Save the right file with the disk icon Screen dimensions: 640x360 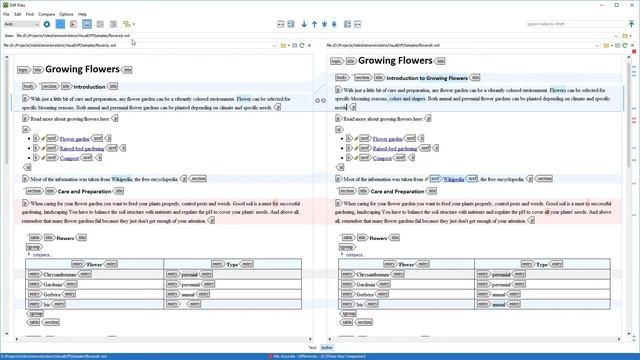618,46
